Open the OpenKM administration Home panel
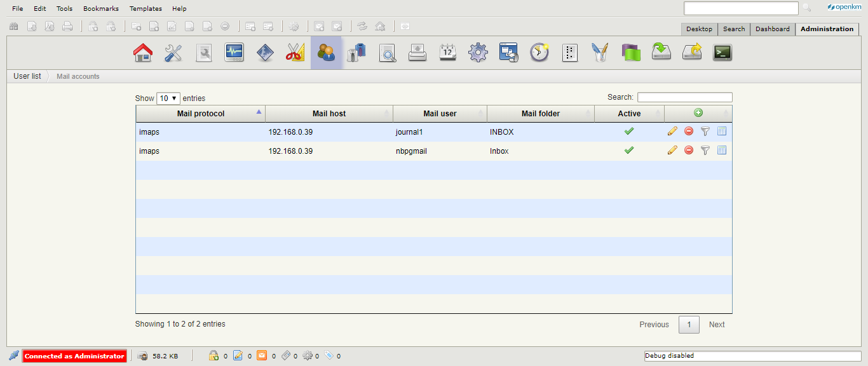 [x=143, y=53]
